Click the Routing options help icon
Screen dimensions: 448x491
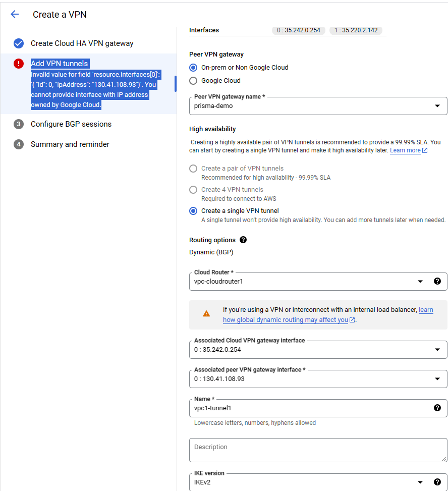coord(243,240)
